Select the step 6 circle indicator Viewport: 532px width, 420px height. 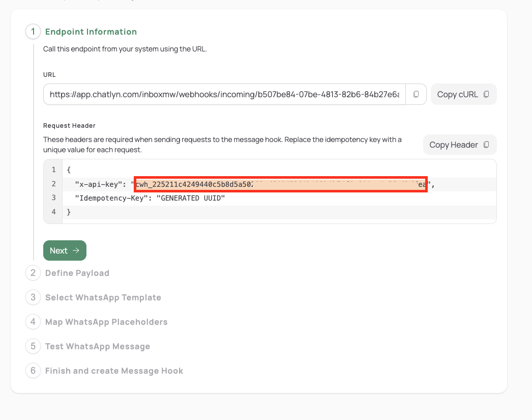click(33, 371)
